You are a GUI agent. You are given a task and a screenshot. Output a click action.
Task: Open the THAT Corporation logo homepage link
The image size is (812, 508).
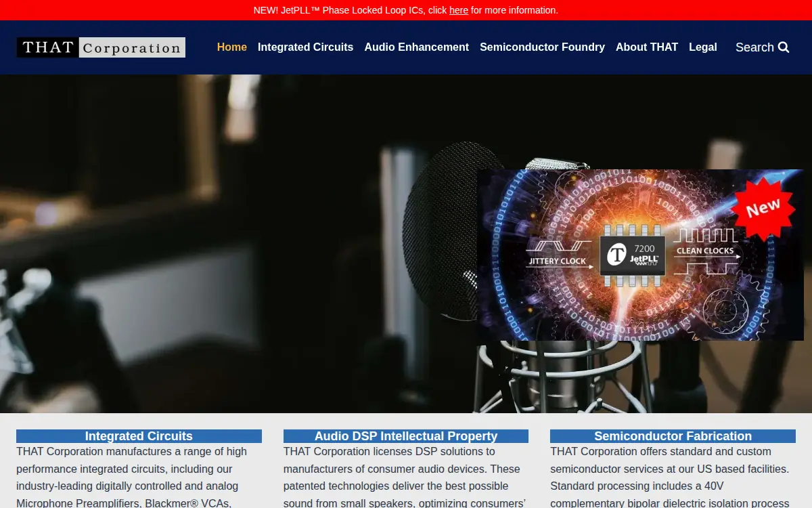[101, 47]
